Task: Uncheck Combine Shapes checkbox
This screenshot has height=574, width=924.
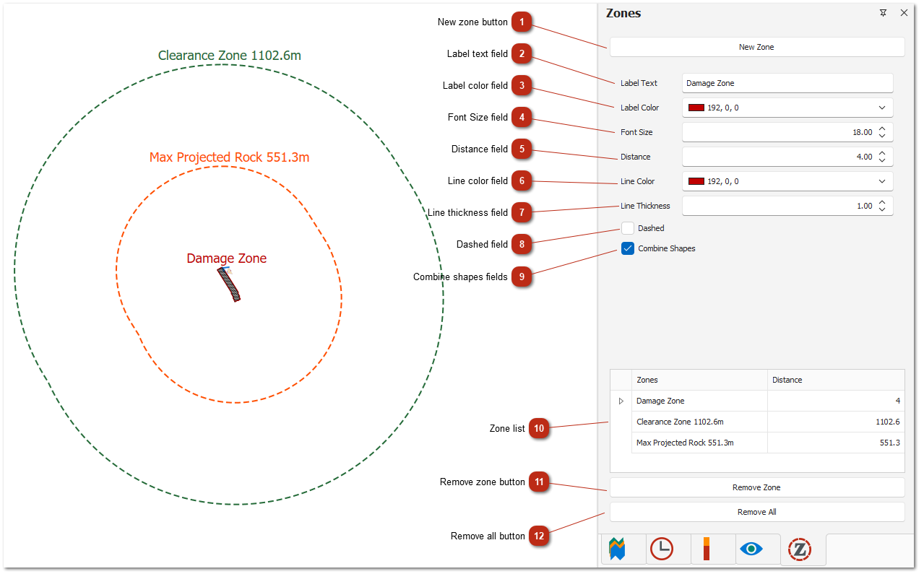Action: point(628,248)
